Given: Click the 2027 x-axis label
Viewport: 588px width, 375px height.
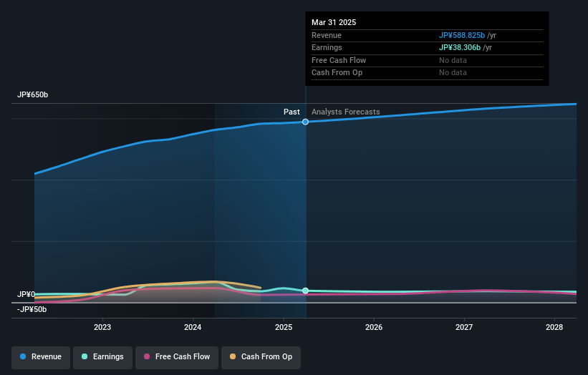Looking at the screenshot, I should pos(464,327).
